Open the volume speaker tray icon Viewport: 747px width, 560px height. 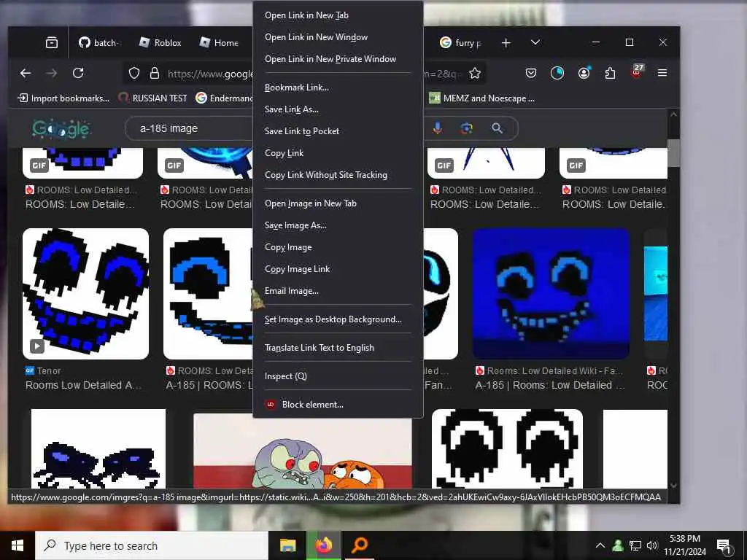652,545
